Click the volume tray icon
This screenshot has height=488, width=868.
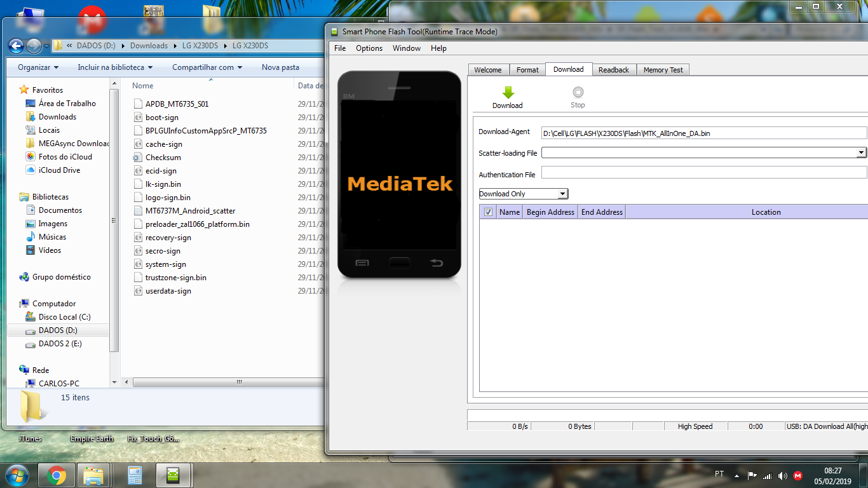[x=782, y=475]
